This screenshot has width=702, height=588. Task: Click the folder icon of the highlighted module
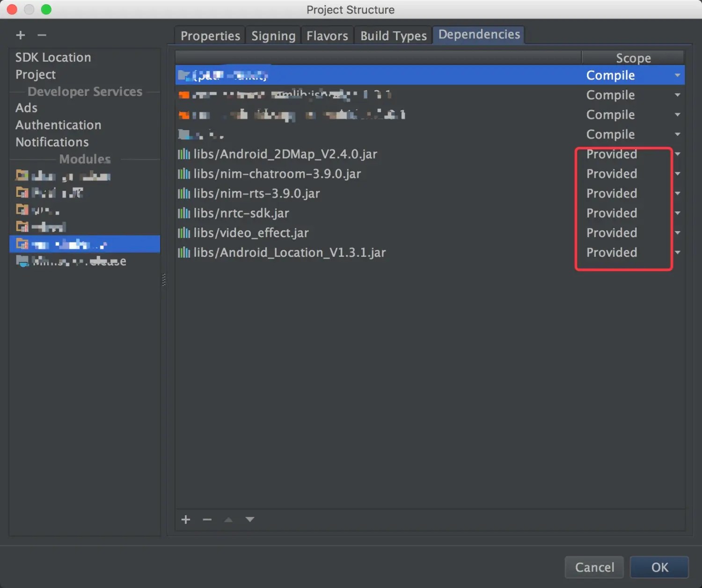(x=22, y=244)
